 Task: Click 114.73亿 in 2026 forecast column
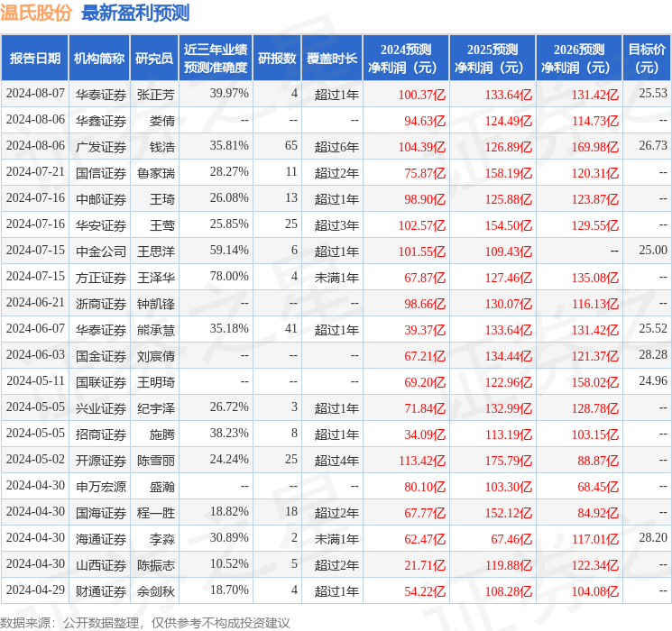[595, 121]
